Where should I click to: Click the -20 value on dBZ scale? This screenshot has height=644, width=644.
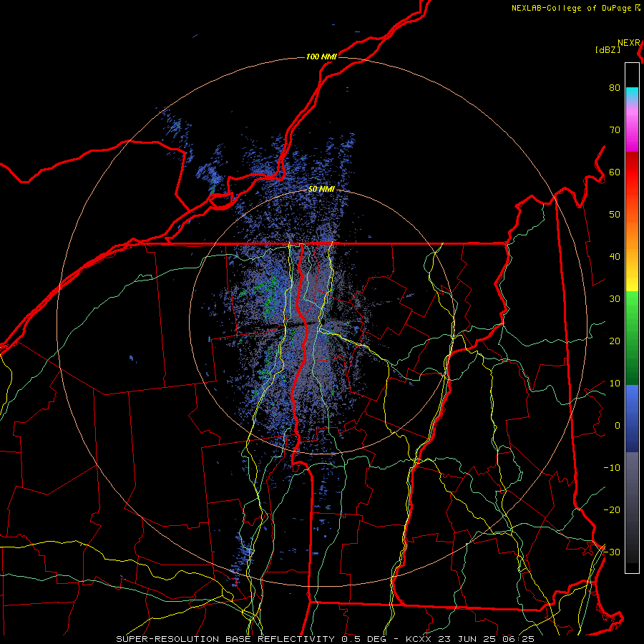click(612, 509)
